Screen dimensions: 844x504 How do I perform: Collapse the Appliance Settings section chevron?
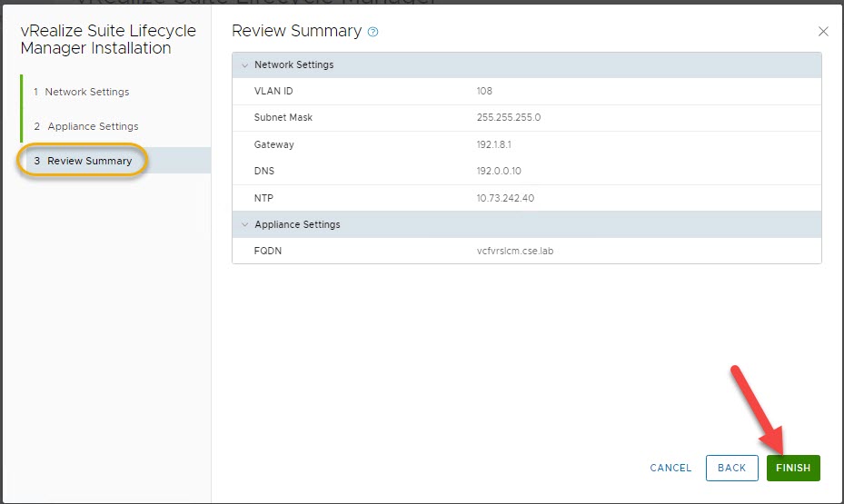(x=243, y=224)
